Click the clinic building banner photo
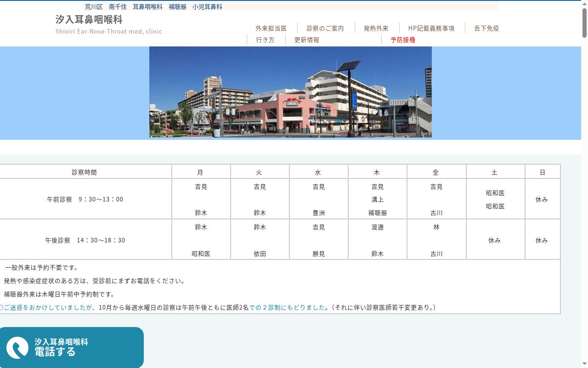 coord(290,92)
